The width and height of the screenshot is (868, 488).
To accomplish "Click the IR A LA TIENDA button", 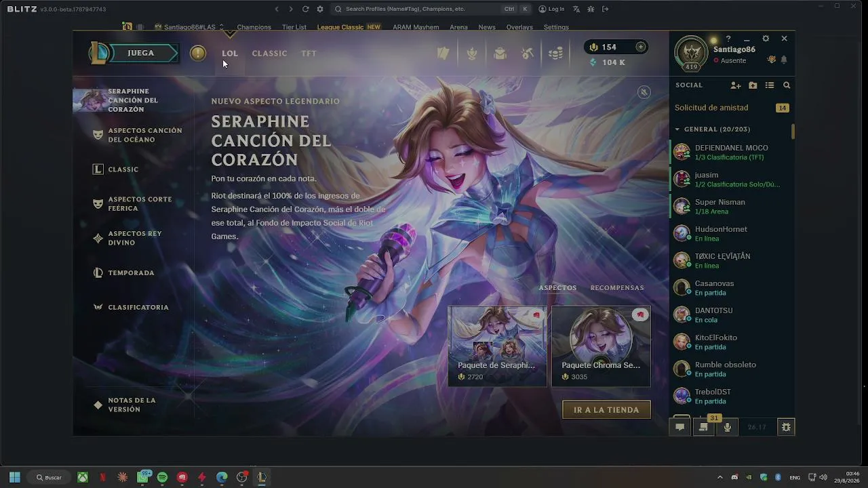I will 606,410.
